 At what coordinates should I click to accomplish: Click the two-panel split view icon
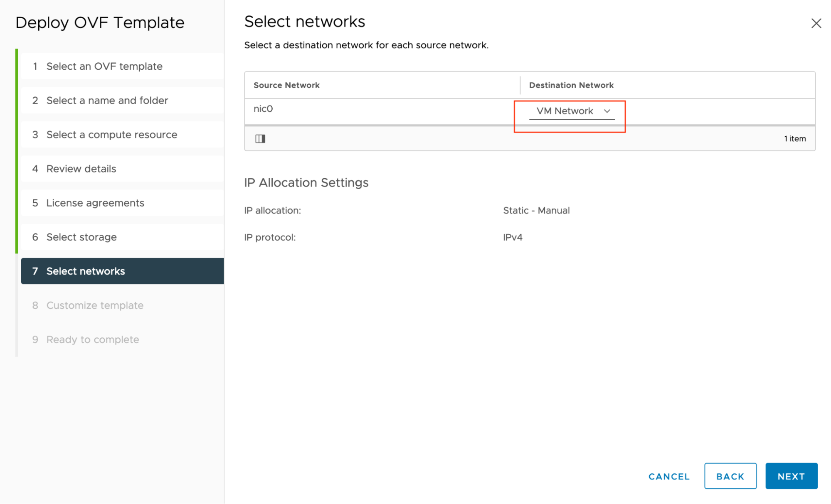pyautogui.click(x=260, y=138)
